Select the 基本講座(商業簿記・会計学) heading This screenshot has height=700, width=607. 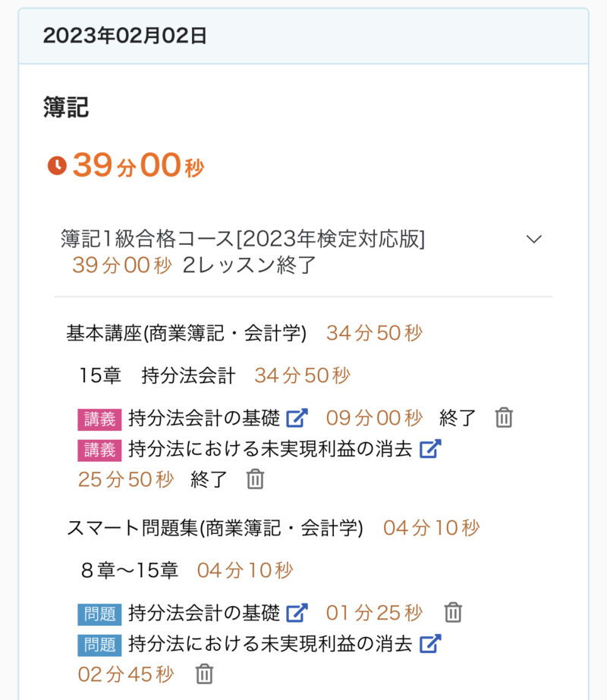click(186, 333)
